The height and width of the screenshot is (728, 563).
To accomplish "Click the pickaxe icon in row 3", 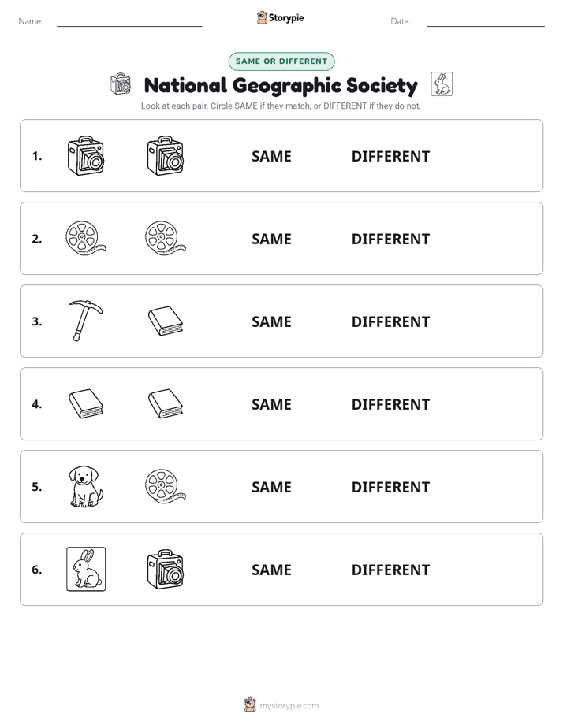I will tap(86, 321).
